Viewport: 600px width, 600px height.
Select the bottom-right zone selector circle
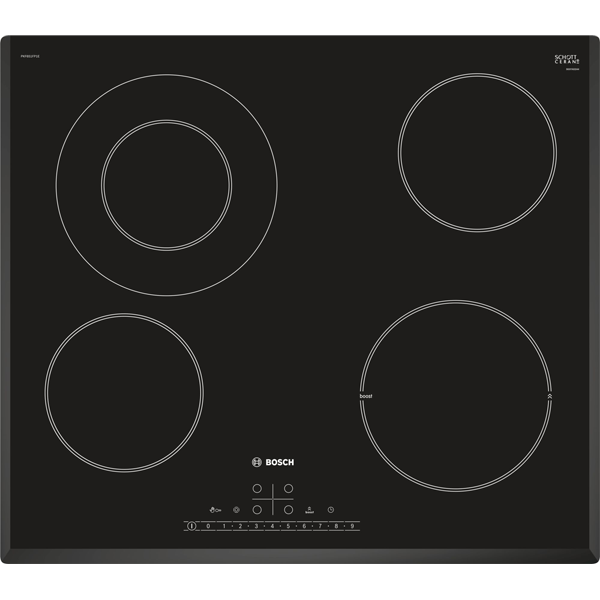click(x=287, y=509)
